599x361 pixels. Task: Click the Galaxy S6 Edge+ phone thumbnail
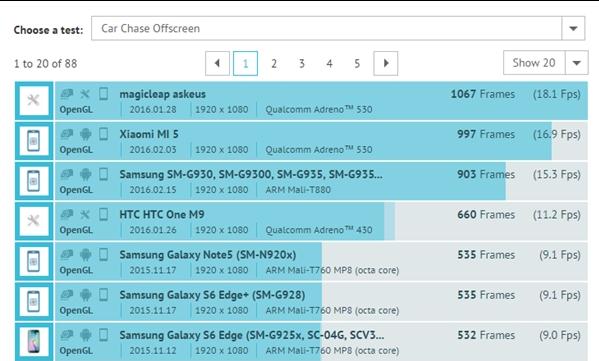(x=34, y=301)
